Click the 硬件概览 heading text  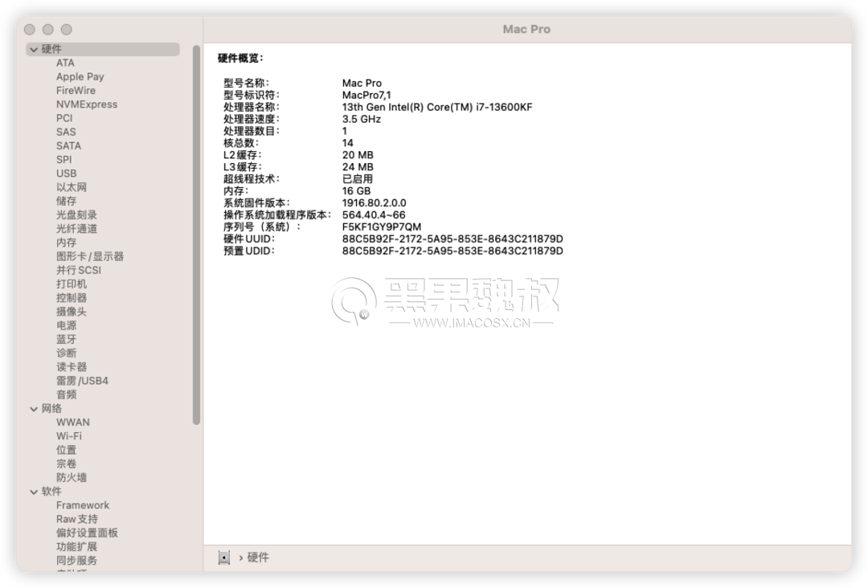click(x=240, y=59)
